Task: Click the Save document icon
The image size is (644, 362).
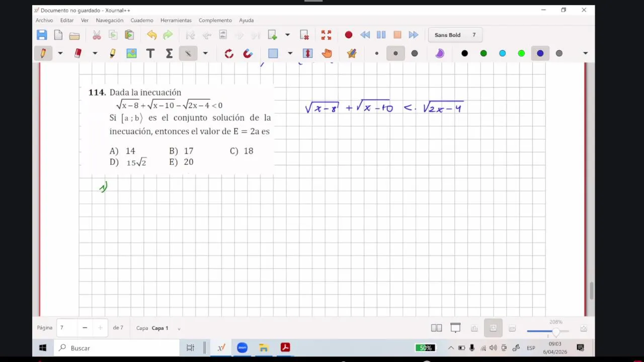Action: (x=42, y=35)
